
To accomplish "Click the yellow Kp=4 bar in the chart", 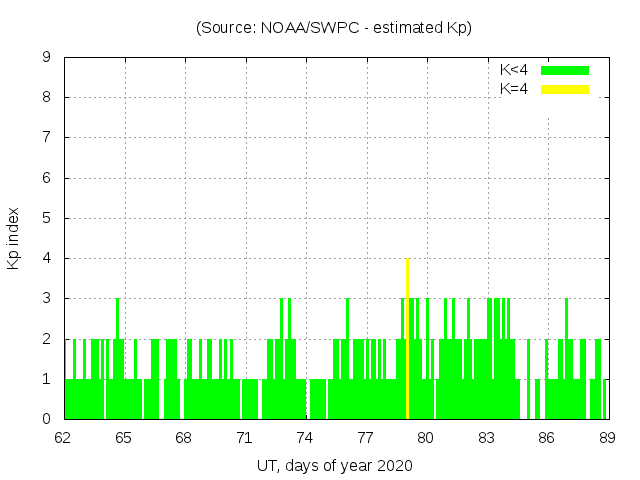I will point(407,340).
